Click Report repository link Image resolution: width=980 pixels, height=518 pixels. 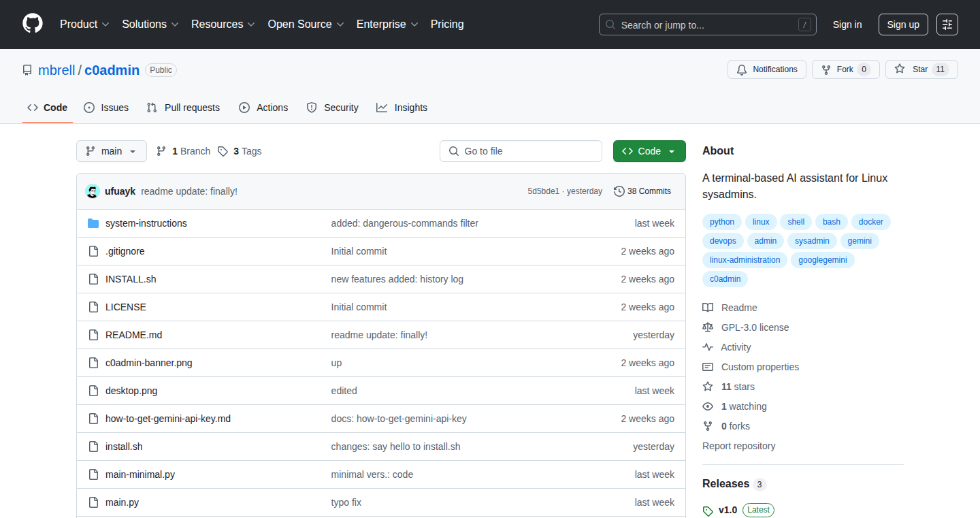pos(739,446)
